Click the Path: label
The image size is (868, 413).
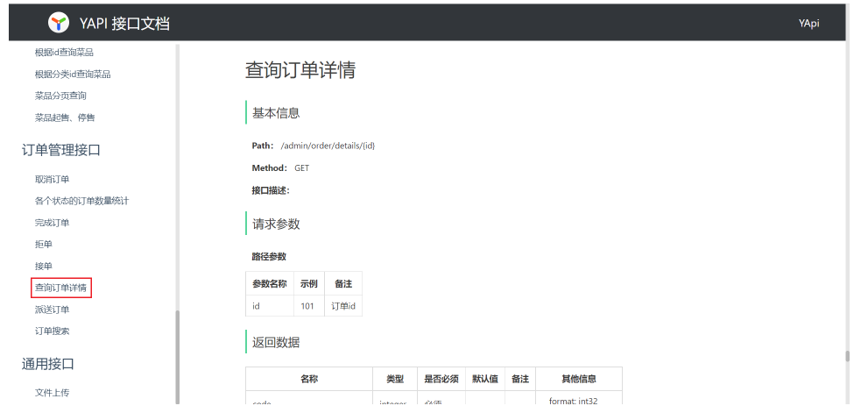pyautogui.click(x=263, y=146)
